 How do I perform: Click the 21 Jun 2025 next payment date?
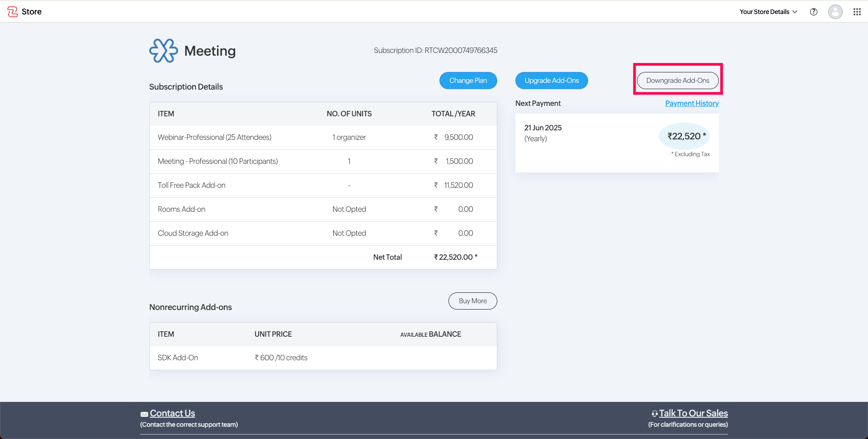543,128
